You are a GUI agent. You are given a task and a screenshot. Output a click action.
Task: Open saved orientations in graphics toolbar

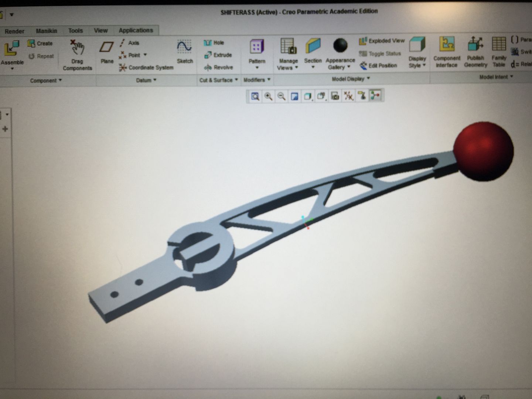point(321,96)
